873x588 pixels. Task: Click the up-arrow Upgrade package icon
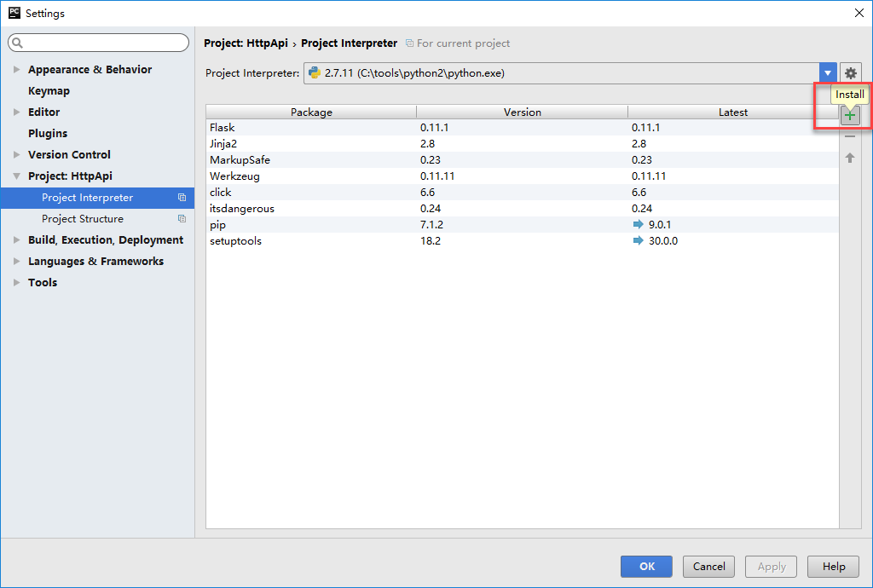click(850, 158)
